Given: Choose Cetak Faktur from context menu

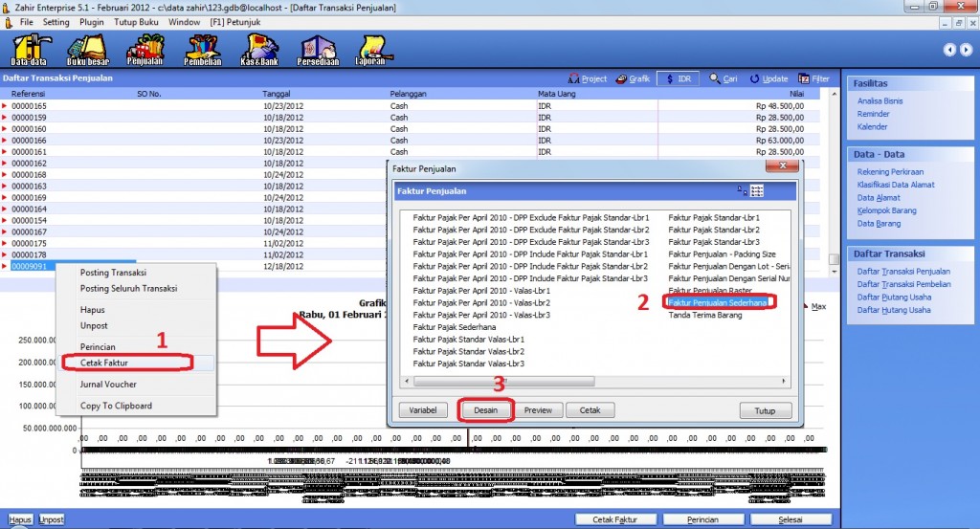Looking at the screenshot, I should click(104, 363).
